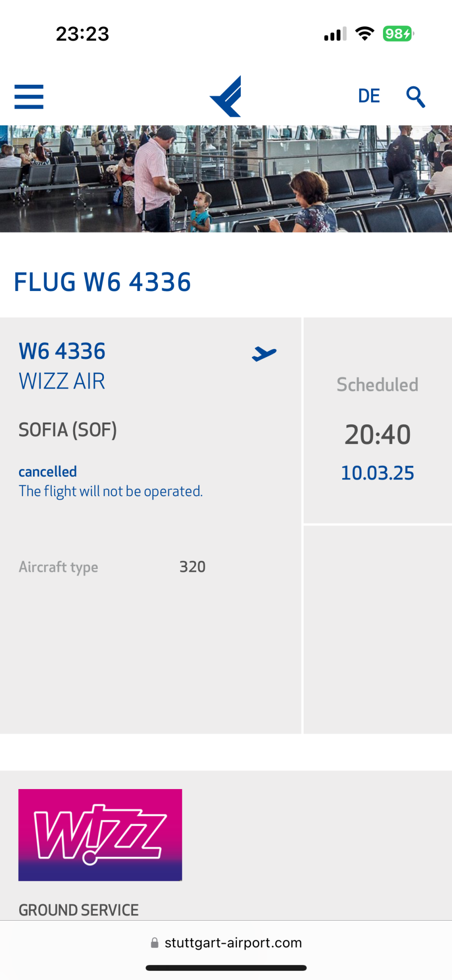452x980 pixels.
Task: Tap the 23:23 clock in status bar
Action: tap(82, 34)
